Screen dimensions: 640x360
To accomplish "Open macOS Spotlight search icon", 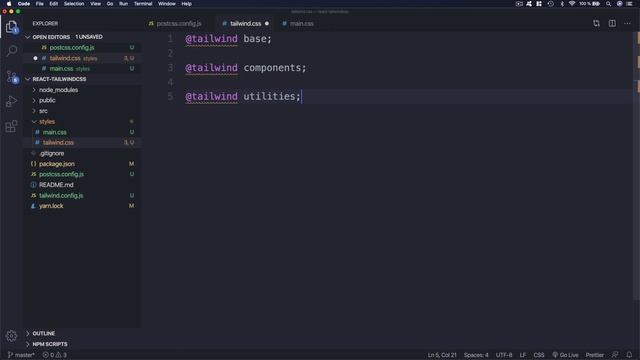I will (x=609, y=4).
